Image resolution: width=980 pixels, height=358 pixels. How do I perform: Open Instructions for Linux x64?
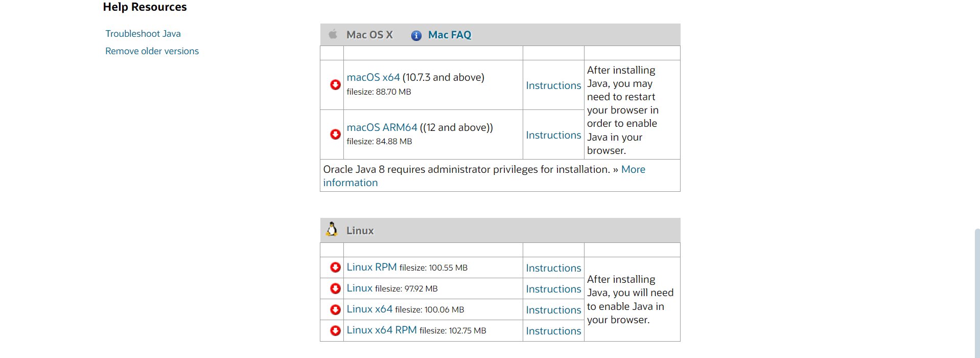[x=553, y=310]
